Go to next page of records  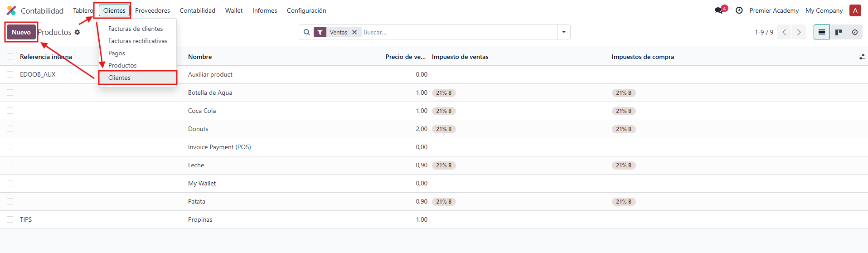[x=799, y=32]
